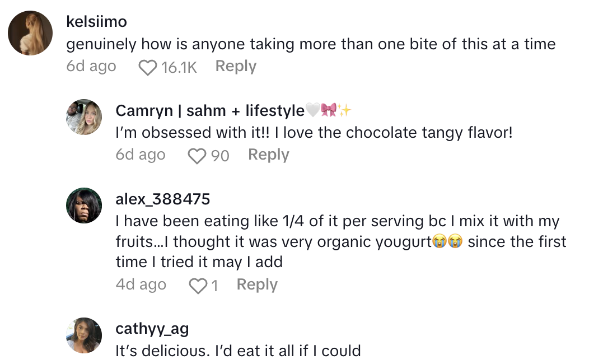
Task: Expand alex_388475's long comment text
Action: point(336,239)
